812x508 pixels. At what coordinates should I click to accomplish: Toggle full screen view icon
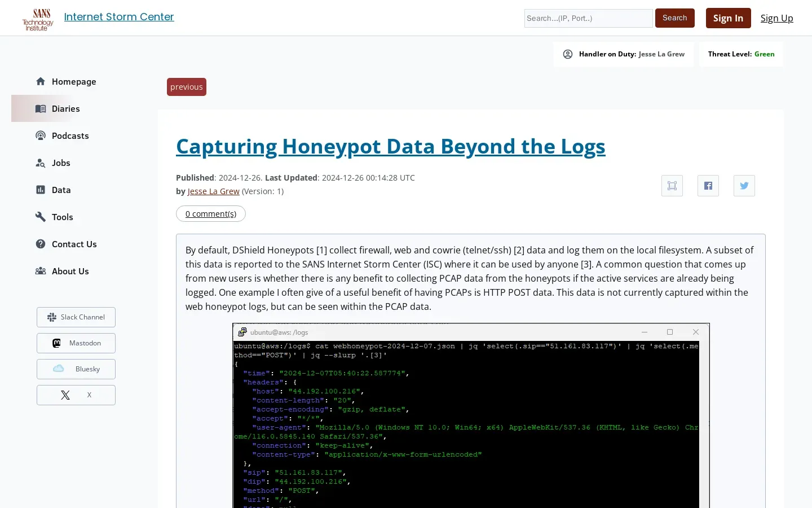click(672, 186)
